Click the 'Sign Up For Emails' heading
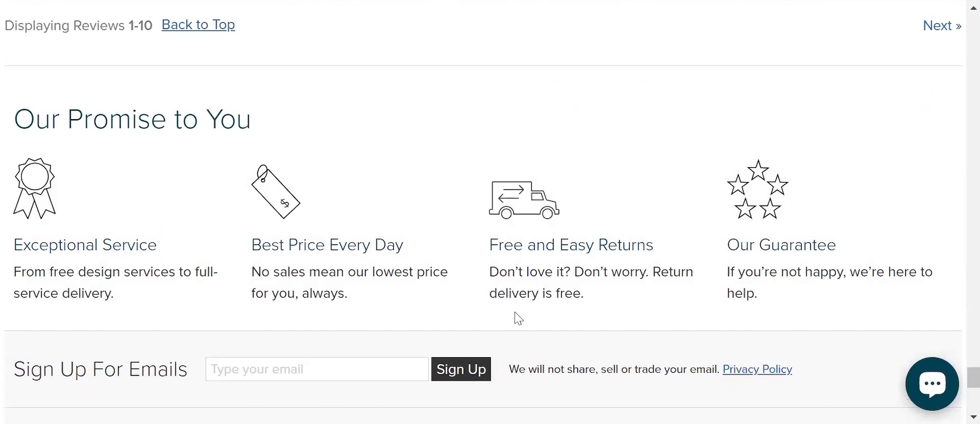Image resolution: width=980 pixels, height=424 pixels. (100, 369)
